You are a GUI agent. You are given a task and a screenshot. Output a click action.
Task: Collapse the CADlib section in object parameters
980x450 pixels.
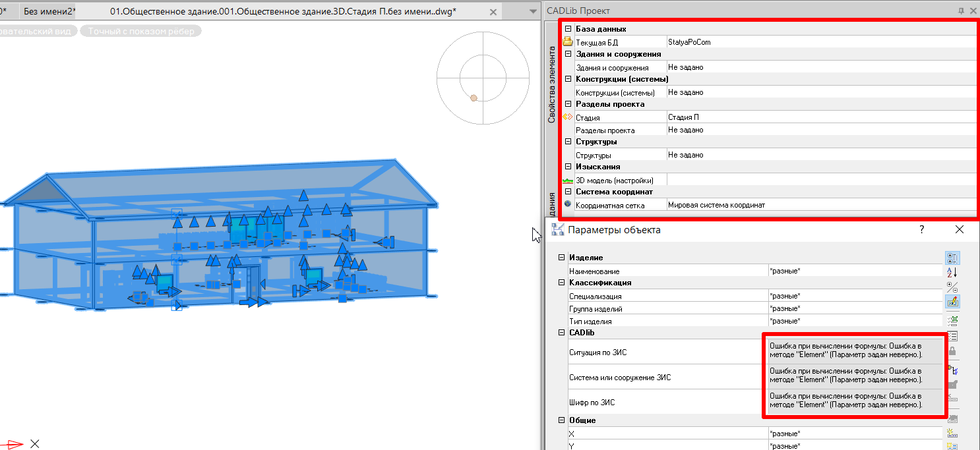coord(562,333)
